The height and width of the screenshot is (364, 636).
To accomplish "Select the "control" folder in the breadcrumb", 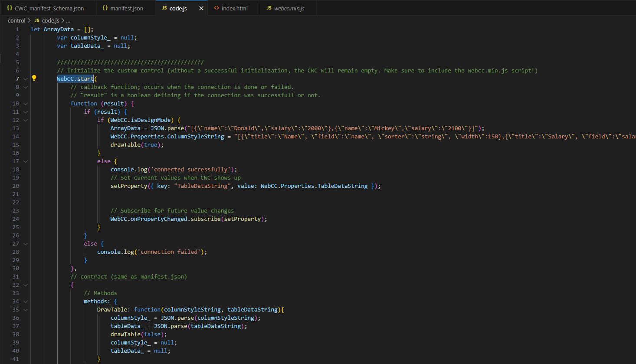I will (x=16, y=20).
